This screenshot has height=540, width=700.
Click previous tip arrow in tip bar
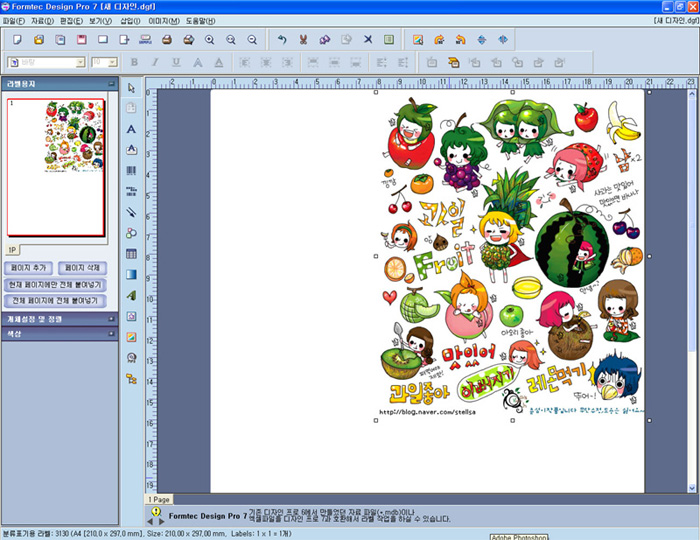pyautogui.click(x=150, y=521)
